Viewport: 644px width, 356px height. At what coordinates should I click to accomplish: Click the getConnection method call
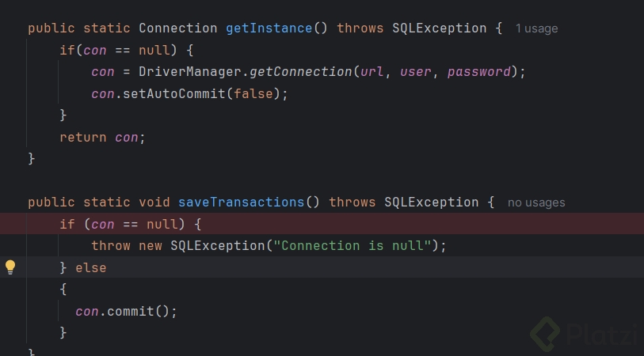pyautogui.click(x=300, y=72)
